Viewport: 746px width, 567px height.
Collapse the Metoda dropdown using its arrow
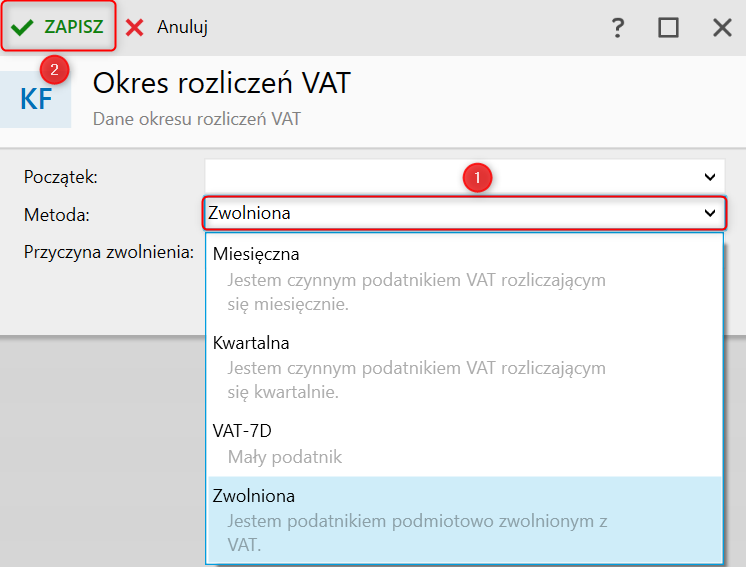coord(710,213)
